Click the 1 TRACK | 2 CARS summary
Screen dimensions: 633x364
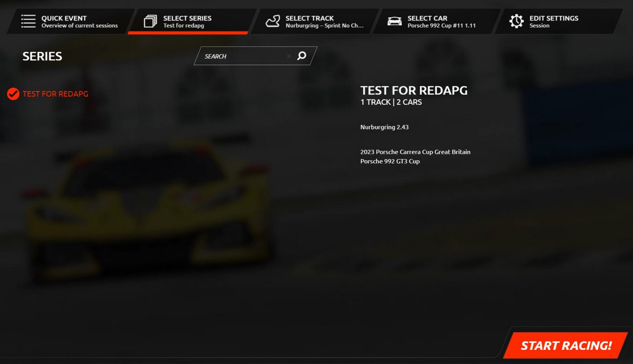pyautogui.click(x=391, y=102)
